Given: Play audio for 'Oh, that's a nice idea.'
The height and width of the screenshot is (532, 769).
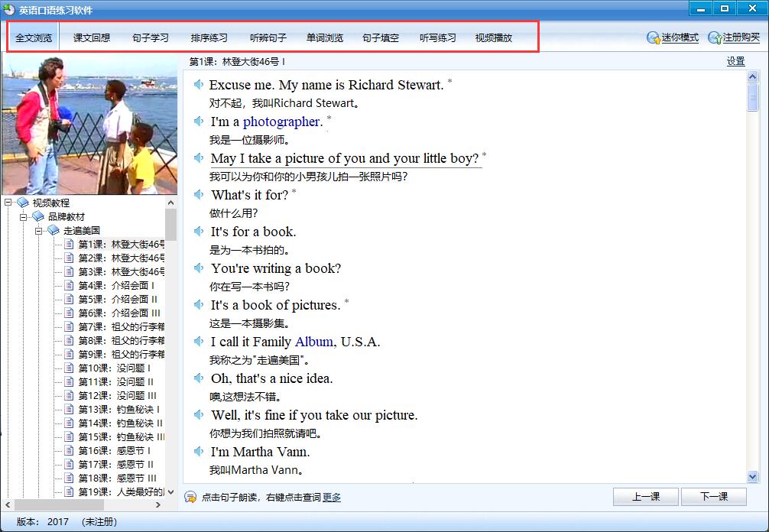Looking at the screenshot, I should 198,378.
